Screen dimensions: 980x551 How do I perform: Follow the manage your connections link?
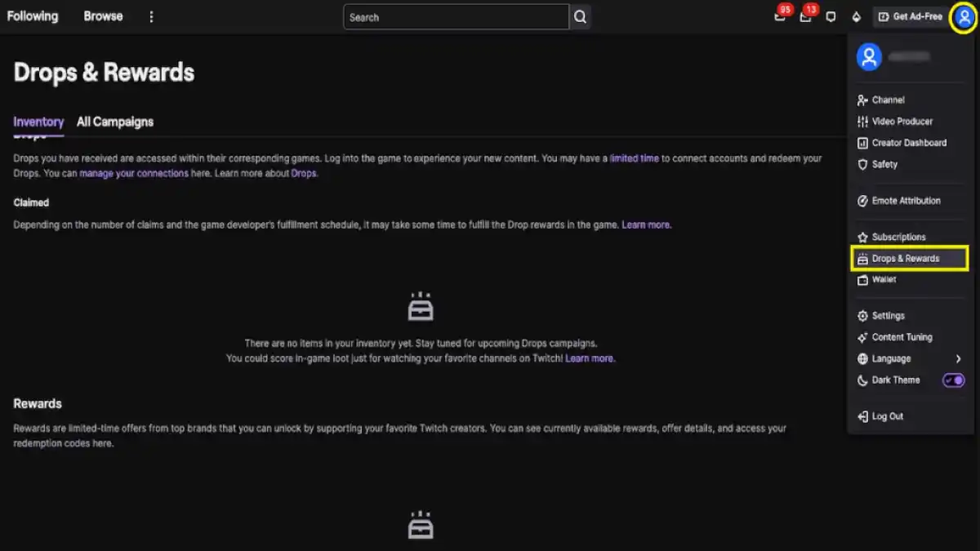pos(134,174)
